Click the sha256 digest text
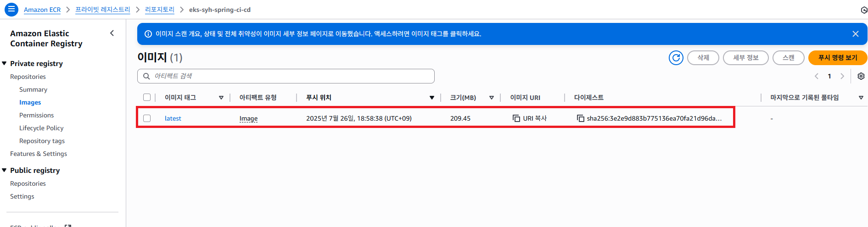868x227 pixels. pos(654,118)
